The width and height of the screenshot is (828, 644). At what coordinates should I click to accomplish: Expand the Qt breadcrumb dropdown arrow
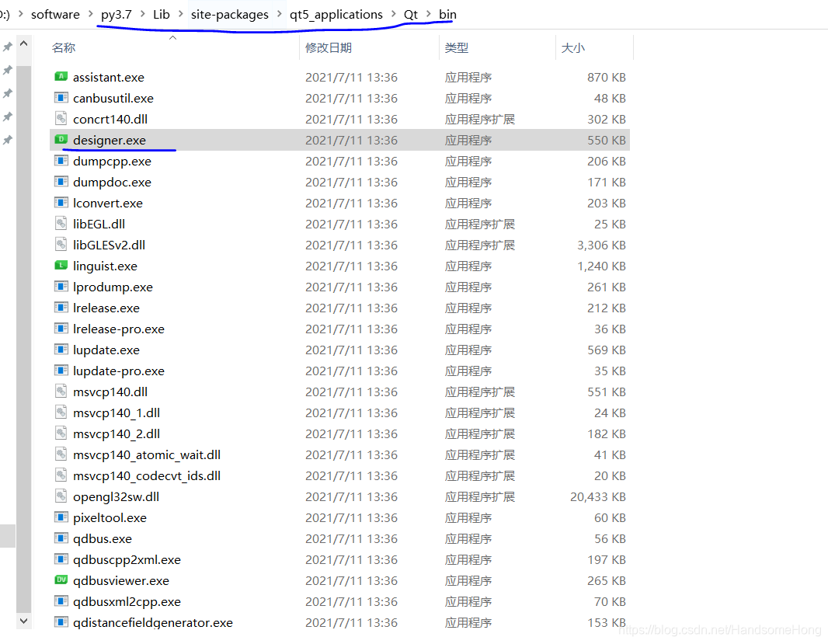pyautogui.click(x=428, y=14)
